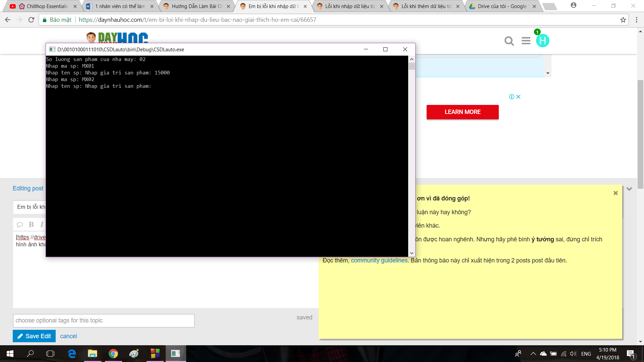Click the ad info icon
This screenshot has height=362, width=644.
click(x=512, y=97)
